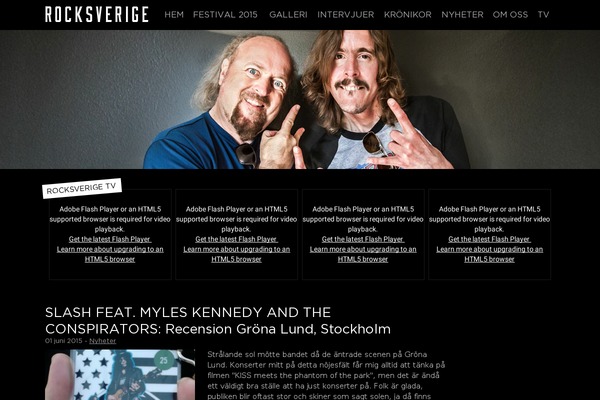The image size is (600, 400).
Task: Get the latest Flash Player in second video box
Action: (236, 239)
